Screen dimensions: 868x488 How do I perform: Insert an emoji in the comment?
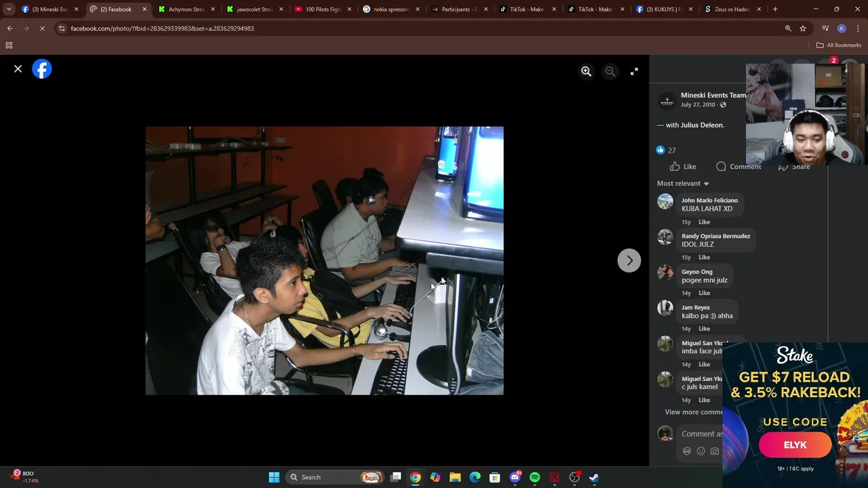[701, 451]
